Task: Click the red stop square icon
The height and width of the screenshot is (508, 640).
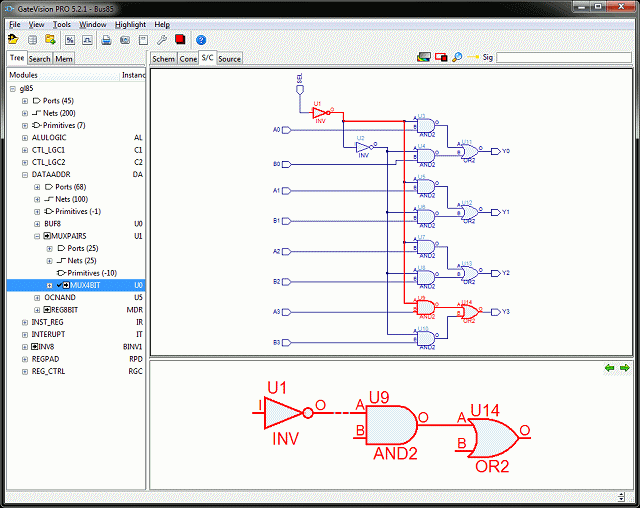Action: [180, 39]
